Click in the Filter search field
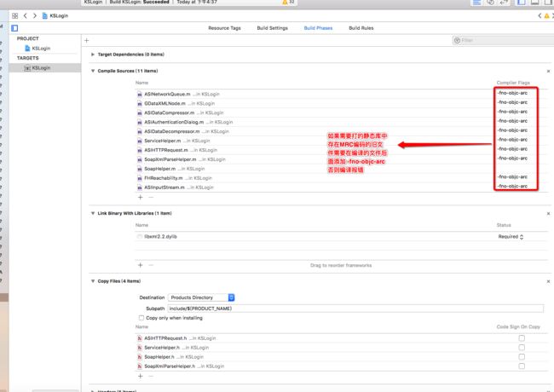This screenshot has height=392, width=554. [x=505, y=41]
